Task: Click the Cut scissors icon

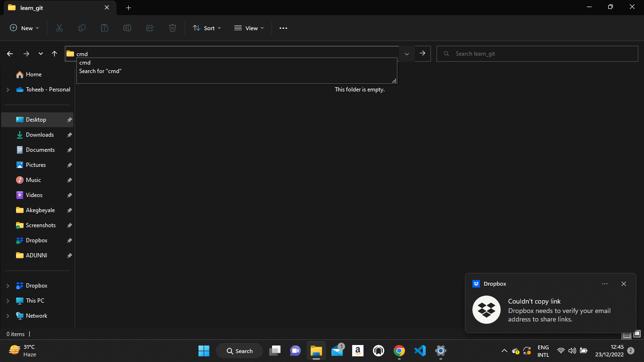Action: [59, 28]
